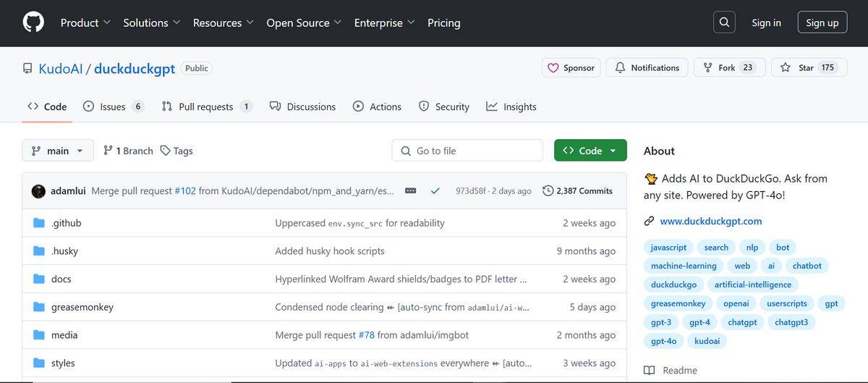Open the main branch dropdown

click(x=58, y=151)
